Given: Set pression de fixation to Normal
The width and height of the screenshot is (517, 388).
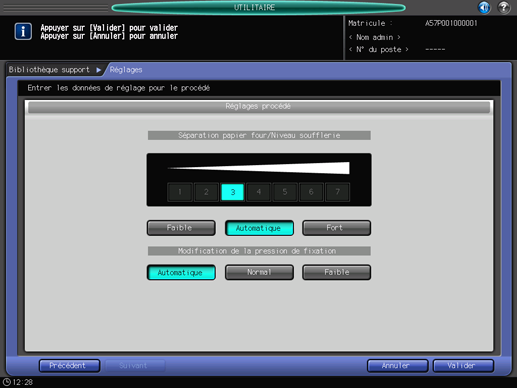Looking at the screenshot, I should coord(259,272).
